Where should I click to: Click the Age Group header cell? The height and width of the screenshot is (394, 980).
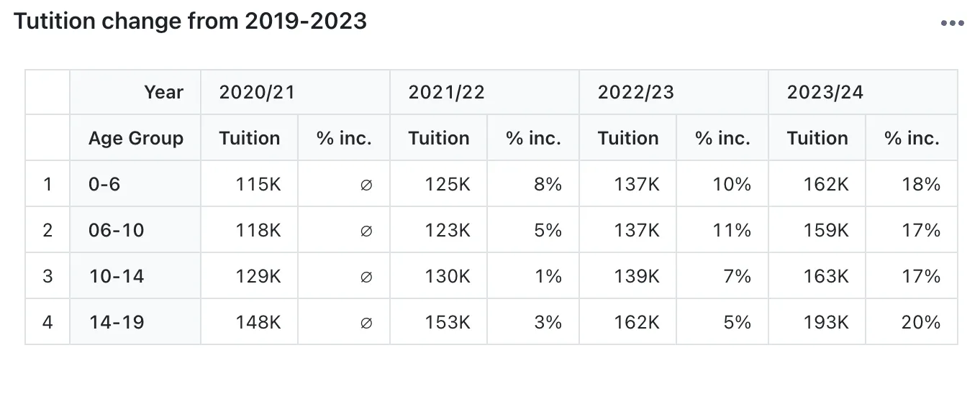coord(135,137)
